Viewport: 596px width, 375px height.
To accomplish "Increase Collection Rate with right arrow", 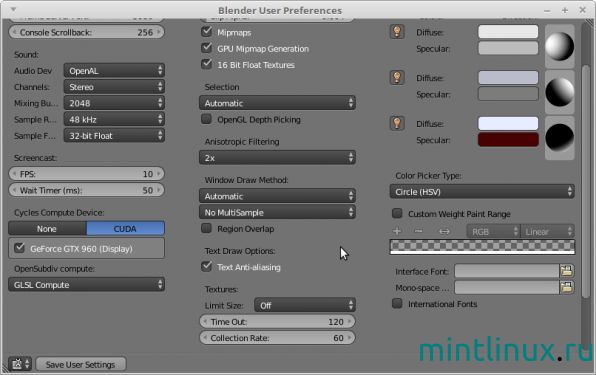I will tap(350, 338).
